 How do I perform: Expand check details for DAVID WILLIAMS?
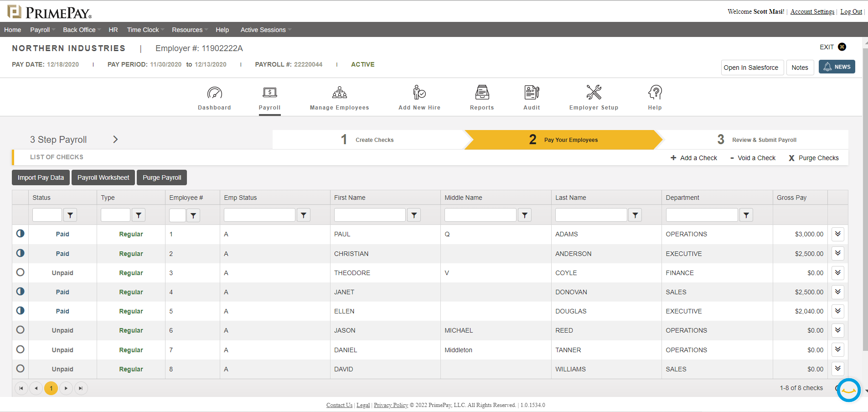[837, 369]
